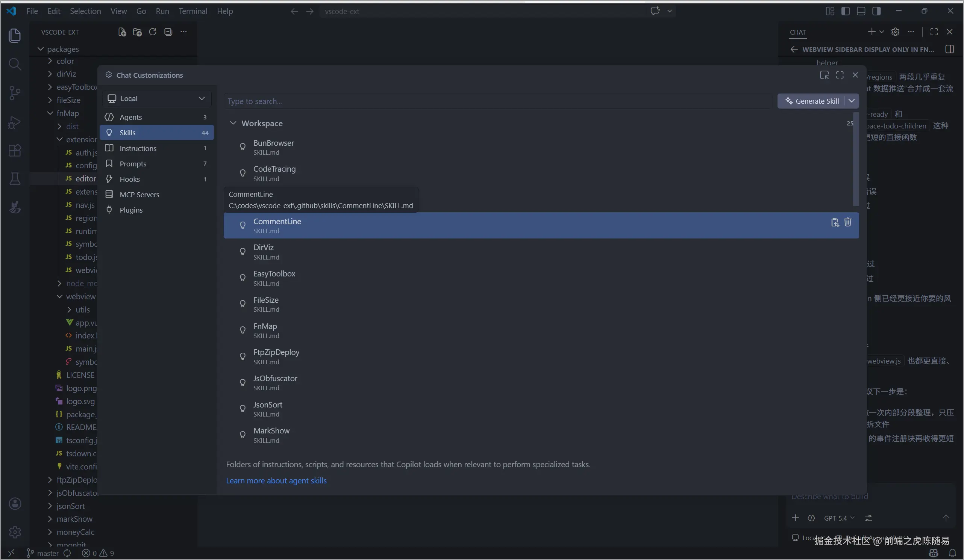Open the Terminal menu
The height and width of the screenshot is (560, 964).
pyautogui.click(x=193, y=11)
